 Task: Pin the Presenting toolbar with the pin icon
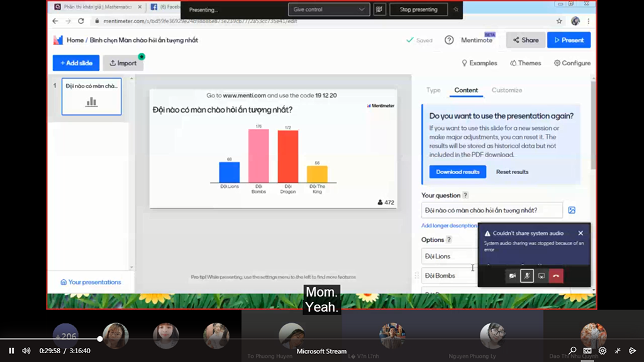(x=456, y=9)
